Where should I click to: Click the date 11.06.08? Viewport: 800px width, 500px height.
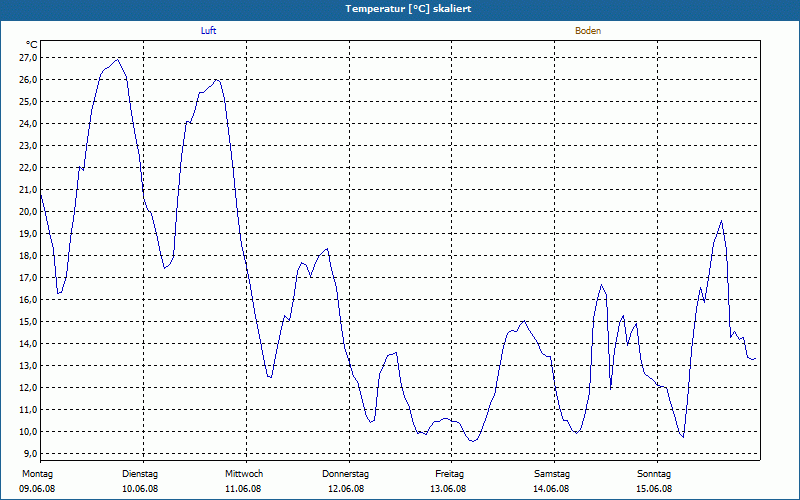[243, 489]
